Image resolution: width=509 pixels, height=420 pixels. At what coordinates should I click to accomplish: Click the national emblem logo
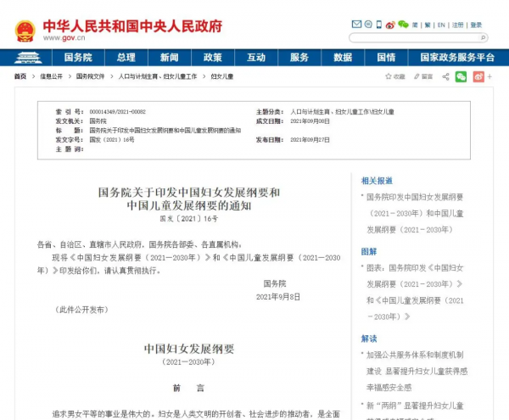tap(25, 31)
